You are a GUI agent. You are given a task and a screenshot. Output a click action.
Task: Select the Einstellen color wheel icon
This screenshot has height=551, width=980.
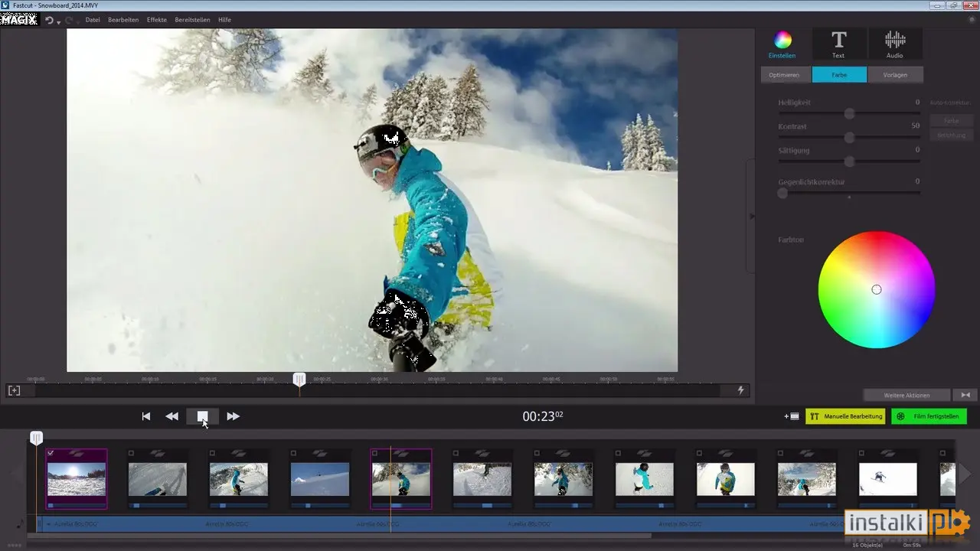point(782,40)
